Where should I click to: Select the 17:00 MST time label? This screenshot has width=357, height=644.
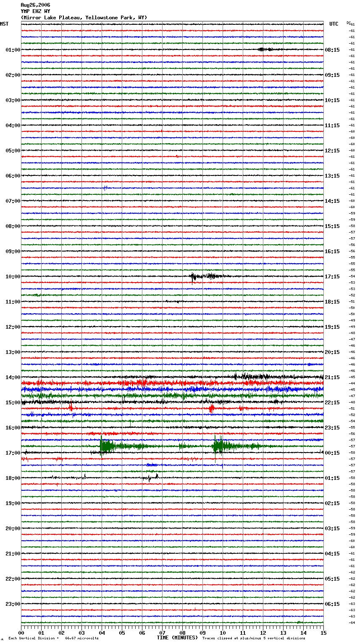point(13,453)
